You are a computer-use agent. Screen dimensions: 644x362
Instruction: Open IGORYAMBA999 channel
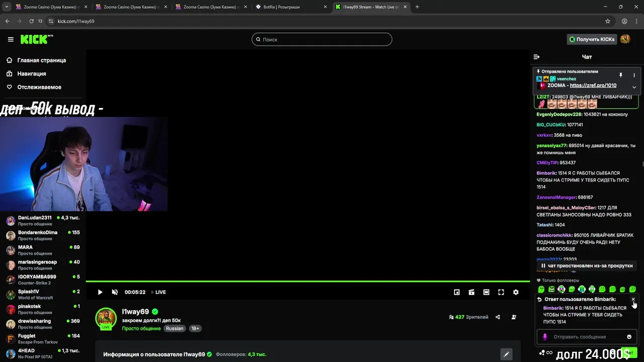point(43,280)
